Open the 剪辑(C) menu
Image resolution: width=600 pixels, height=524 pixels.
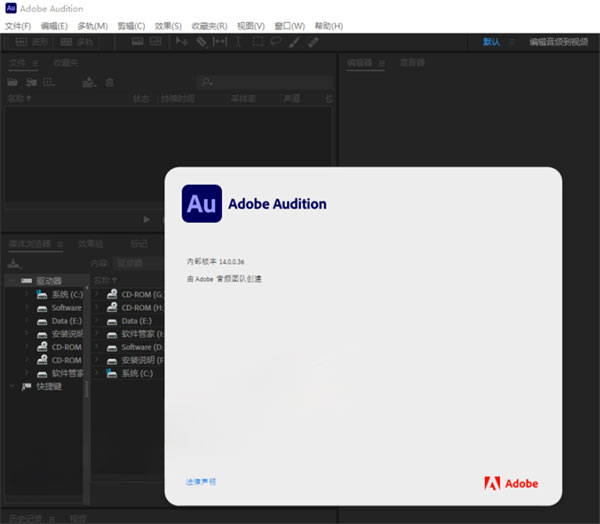pos(131,26)
